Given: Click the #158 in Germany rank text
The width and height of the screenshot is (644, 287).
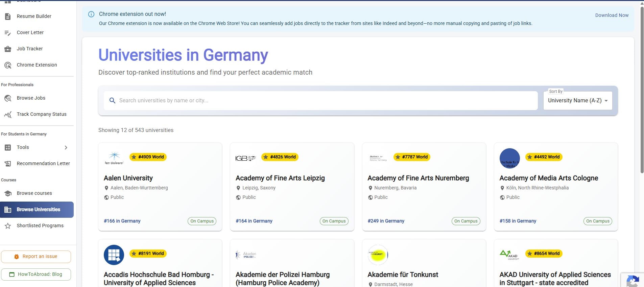Looking at the screenshot, I should (518, 221).
